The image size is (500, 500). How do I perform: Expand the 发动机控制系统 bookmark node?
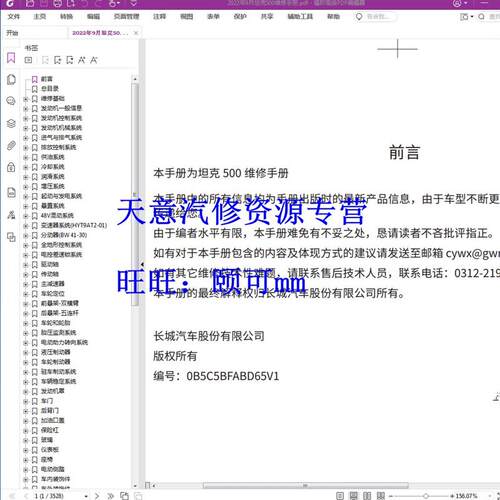tap(26, 118)
